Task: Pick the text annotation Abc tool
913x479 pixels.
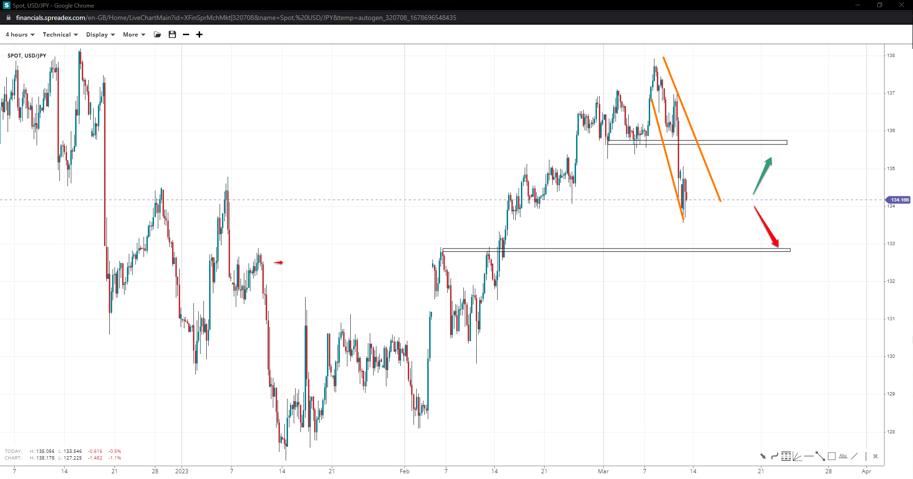Action: coord(843,456)
